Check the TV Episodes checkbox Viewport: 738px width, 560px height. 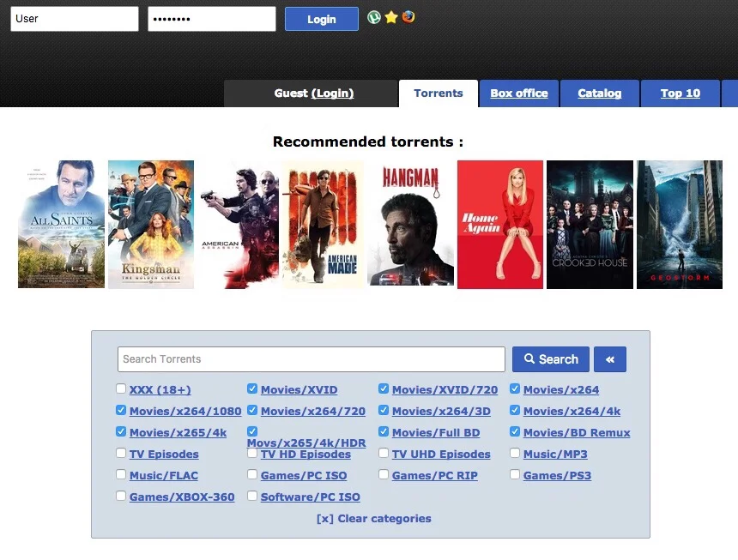[x=121, y=453]
